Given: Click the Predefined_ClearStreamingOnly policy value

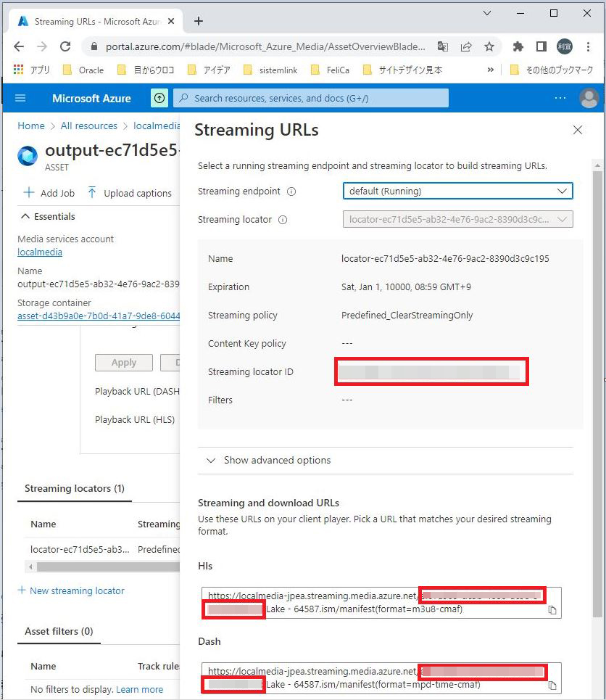Looking at the screenshot, I should [407, 315].
